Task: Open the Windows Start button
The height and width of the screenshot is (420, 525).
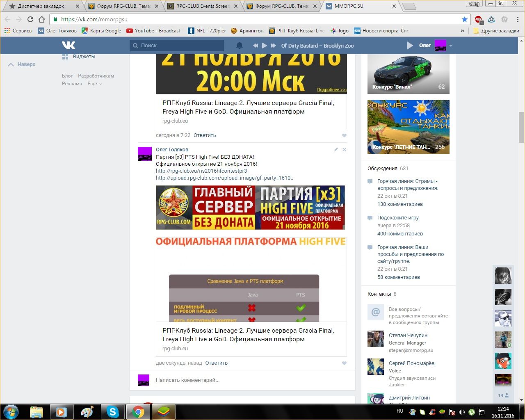Action: [11, 412]
